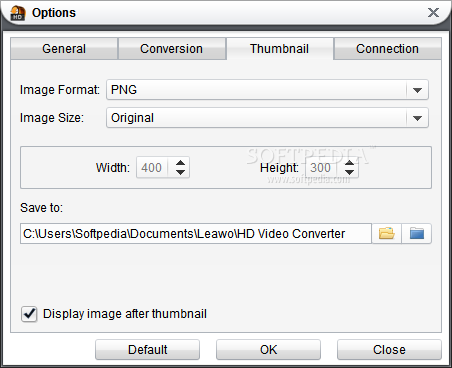Screen dimensions: 452x368
Task: Expand the Image Size dropdown arrow
Action: click(x=417, y=118)
